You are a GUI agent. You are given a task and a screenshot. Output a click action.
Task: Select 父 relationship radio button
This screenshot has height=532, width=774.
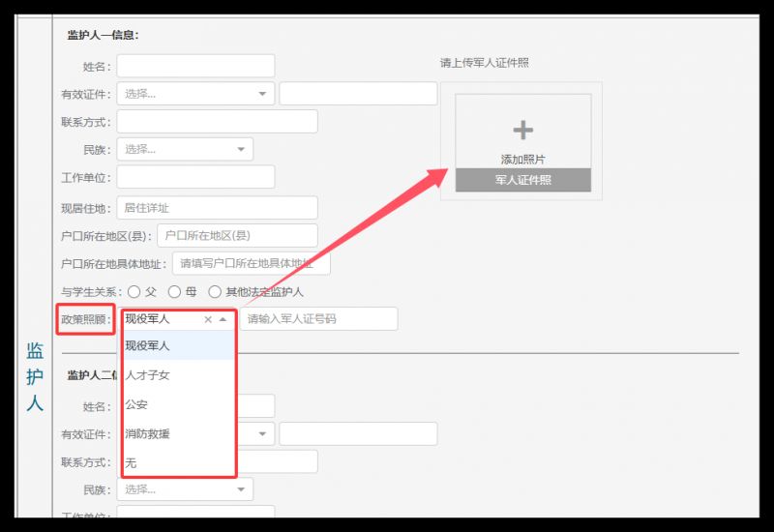[x=134, y=292]
